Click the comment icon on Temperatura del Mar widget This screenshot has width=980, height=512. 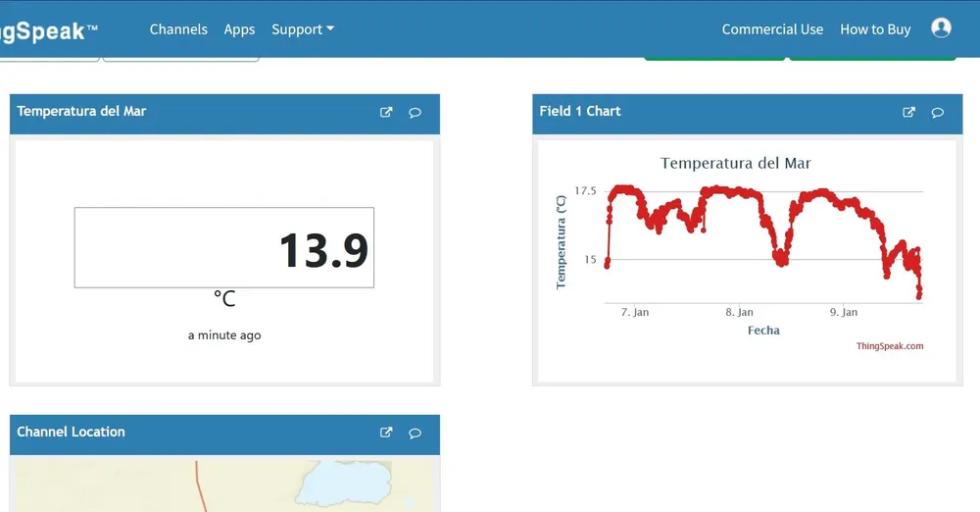(415, 113)
